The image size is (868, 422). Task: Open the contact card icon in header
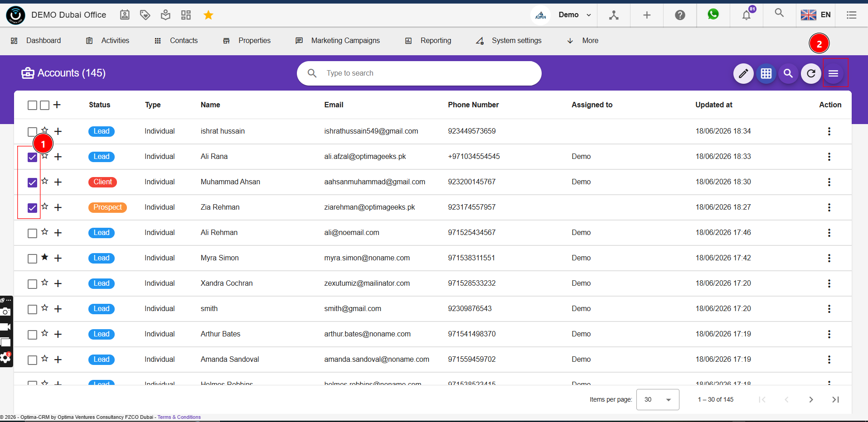tap(125, 15)
